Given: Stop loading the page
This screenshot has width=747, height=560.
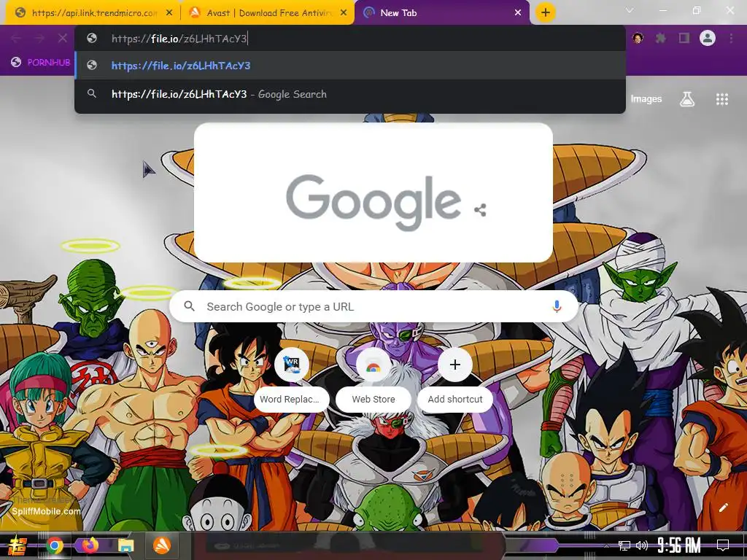Looking at the screenshot, I should point(63,38).
